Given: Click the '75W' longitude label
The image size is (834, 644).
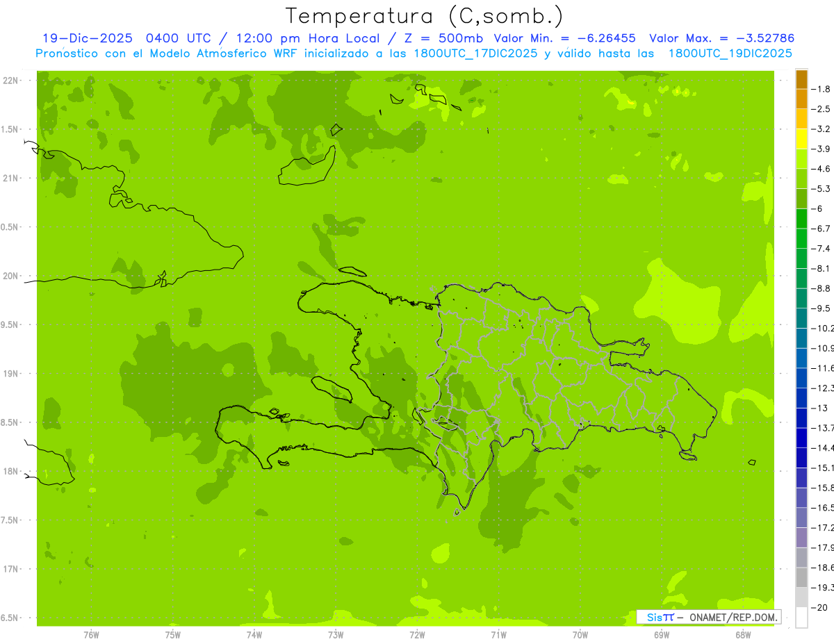Looking at the screenshot, I should (x=173, y=634).
